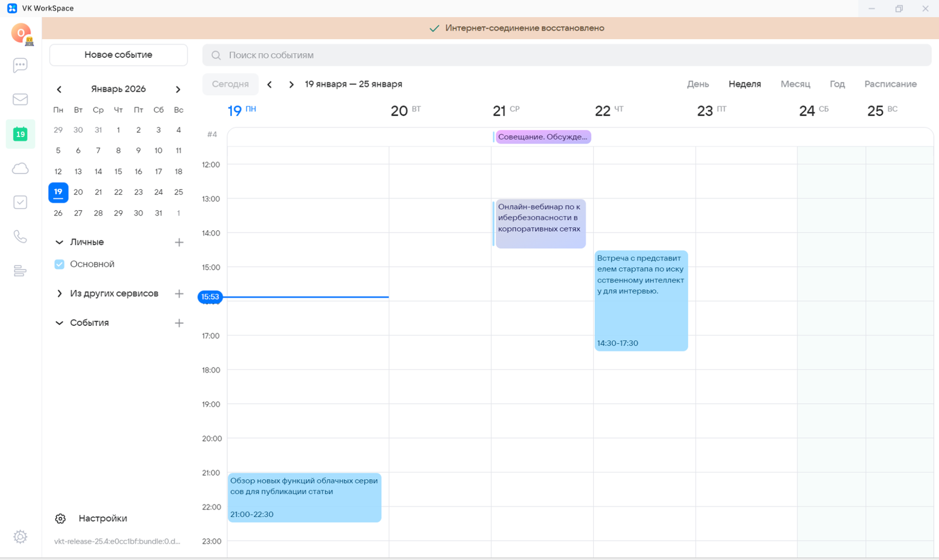Click plus next to События
The image size is (939, 560).
point(179,323)
